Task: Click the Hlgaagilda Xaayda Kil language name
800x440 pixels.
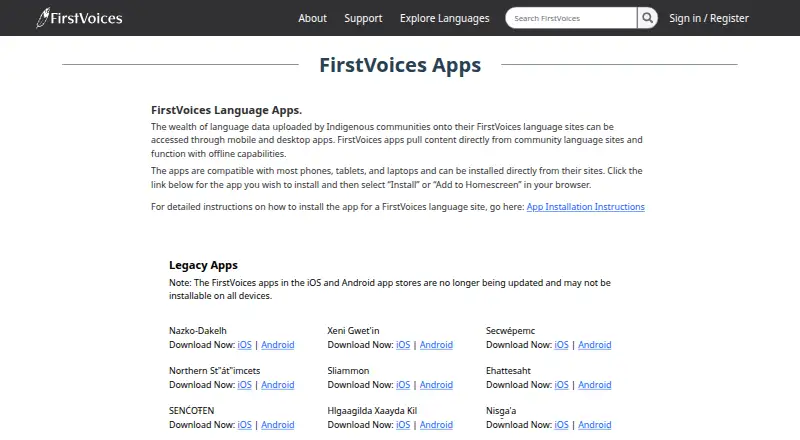Action: (x=372, y=410)
